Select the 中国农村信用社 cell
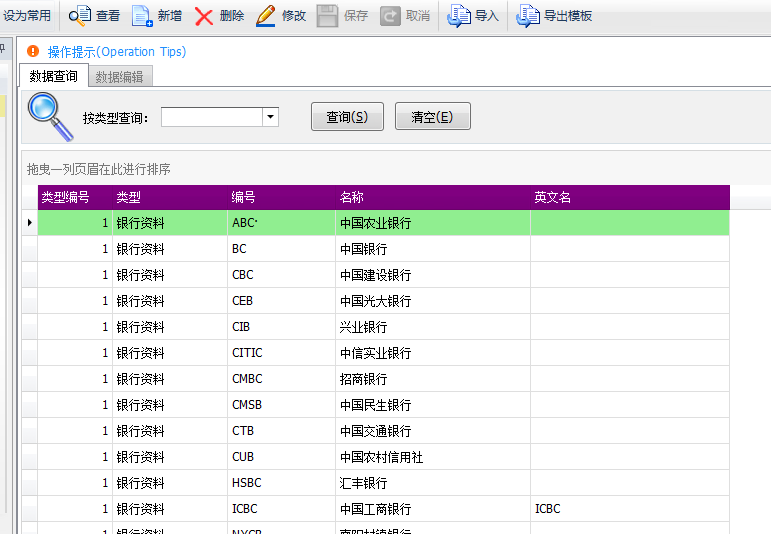The width and height of the screenshot is (771, 534). tap(433, 457)
